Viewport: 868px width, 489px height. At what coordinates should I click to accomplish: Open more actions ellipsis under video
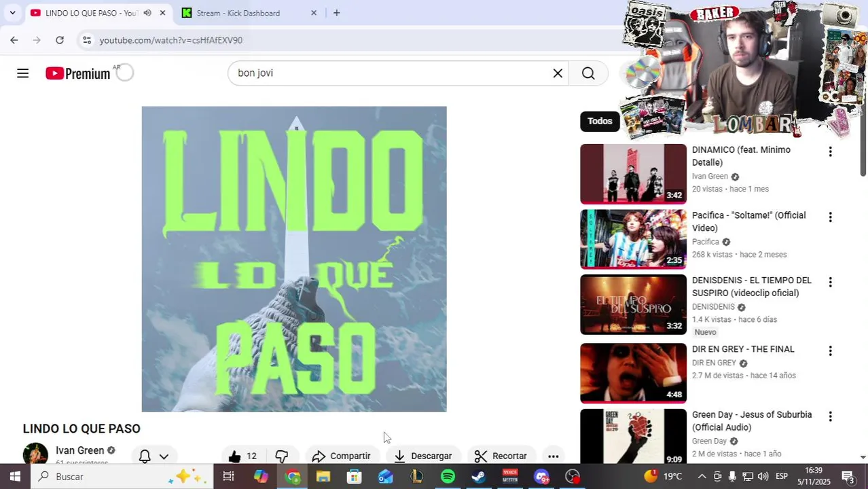pyautogui.click(x=554, y=456)
